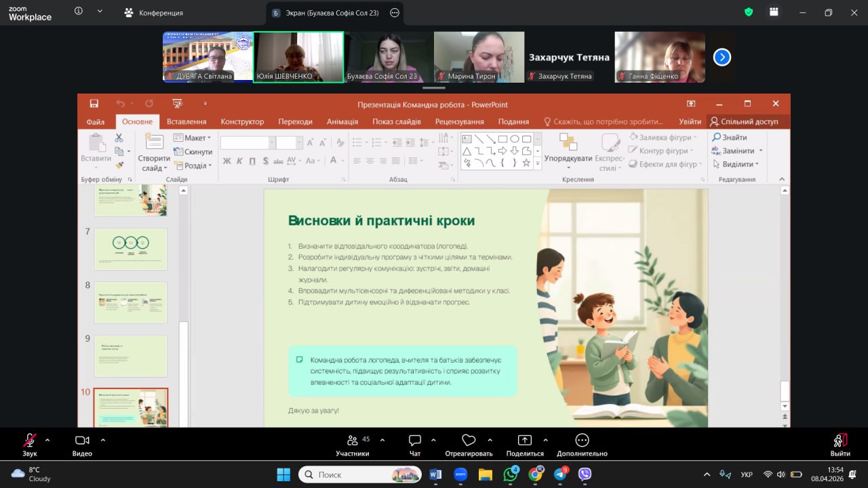Open the Zoom gallery view layout icon
Viewport: 868px width, 488px height.
(774, 12)
